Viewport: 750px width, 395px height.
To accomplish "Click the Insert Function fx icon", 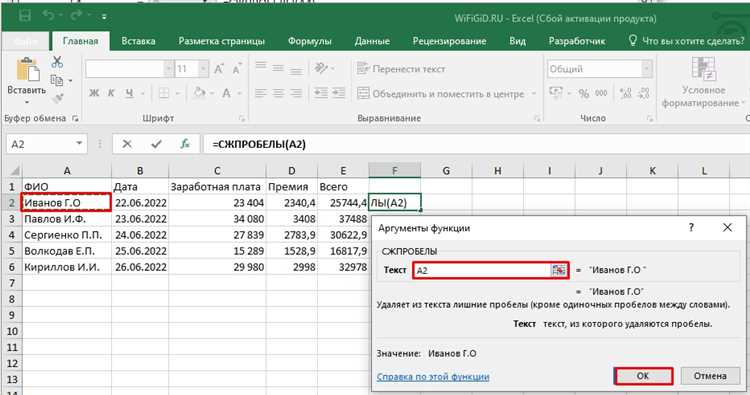I will pyautogui.click(x=185, y=143).
